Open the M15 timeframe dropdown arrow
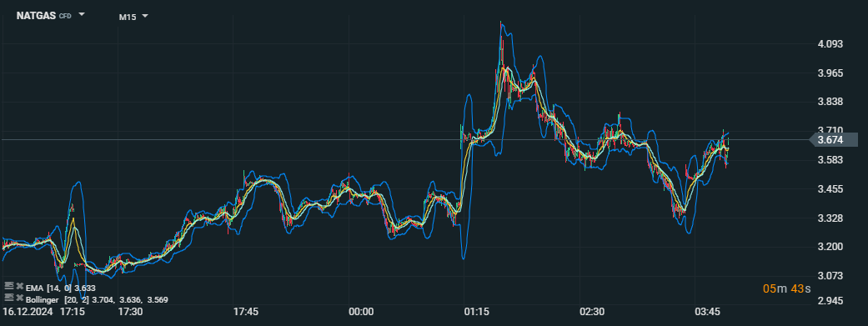 tap(145, 16)
